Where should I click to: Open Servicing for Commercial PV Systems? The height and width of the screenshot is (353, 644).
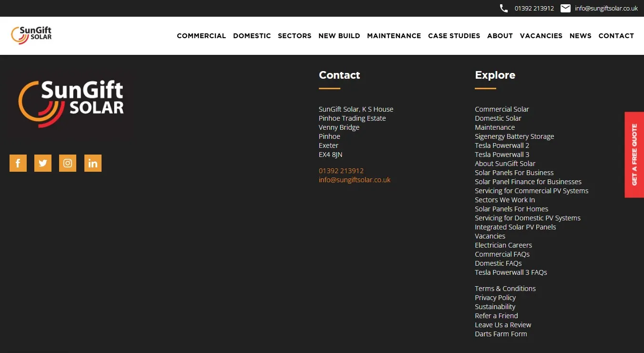tap(532, 191)
